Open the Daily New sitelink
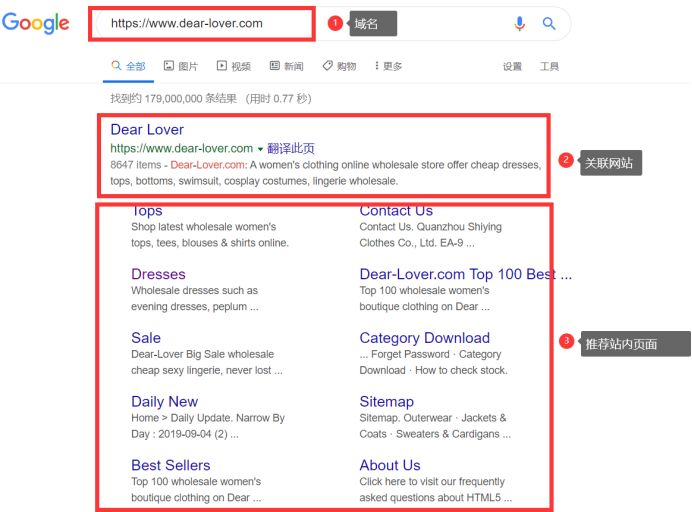 click(x=164, y=402)
